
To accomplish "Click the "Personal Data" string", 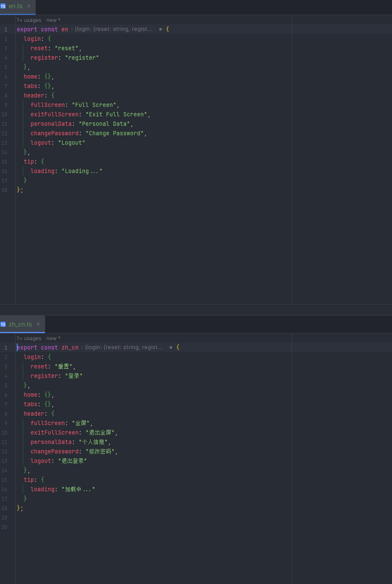I will tap(104, 124).
